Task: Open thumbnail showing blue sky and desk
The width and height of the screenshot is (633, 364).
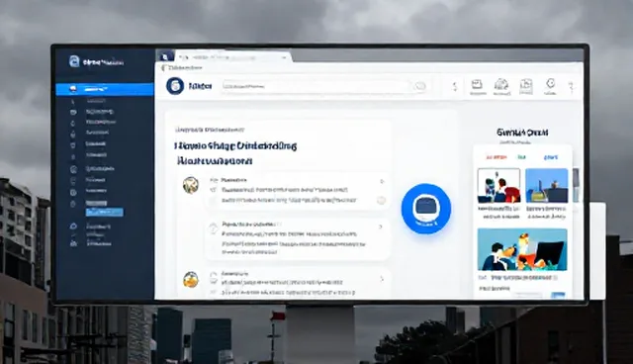Action: tap(547, 186)
